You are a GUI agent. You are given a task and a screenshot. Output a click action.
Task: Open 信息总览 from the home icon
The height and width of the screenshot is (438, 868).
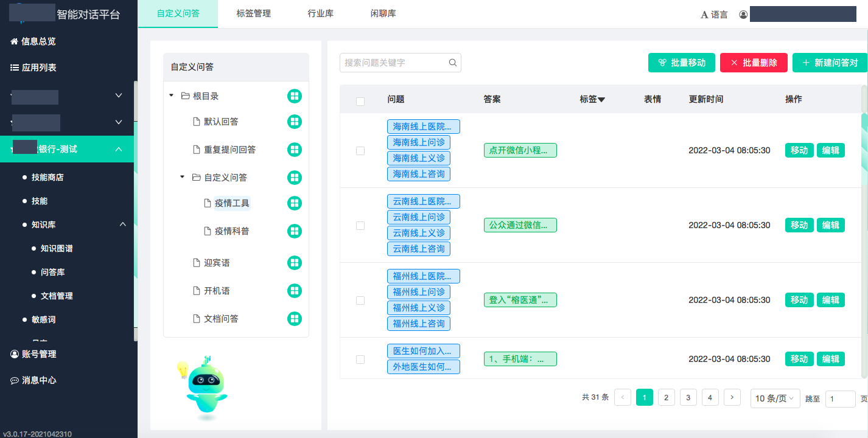pyautogui.click(x=14, y=41)
